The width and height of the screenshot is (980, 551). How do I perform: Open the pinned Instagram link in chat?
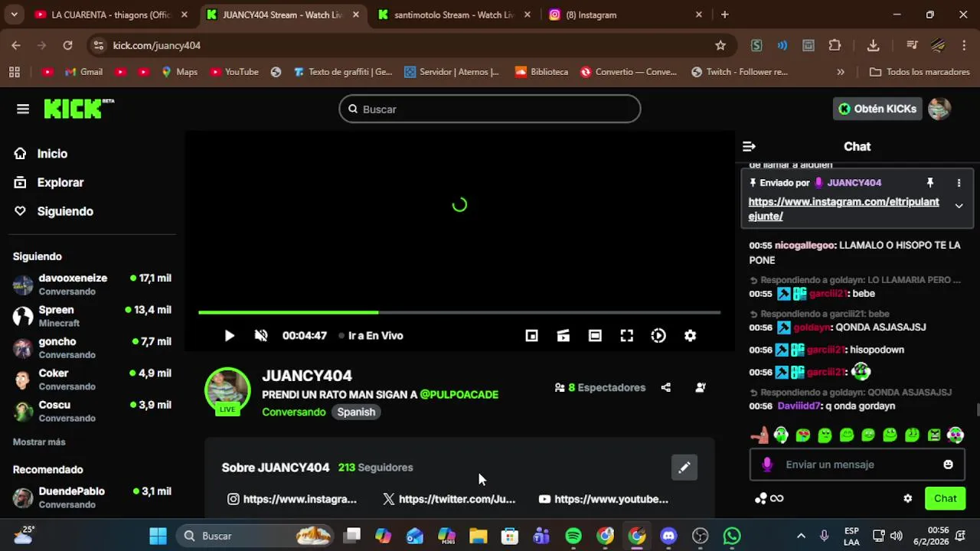tap(844, 209)
